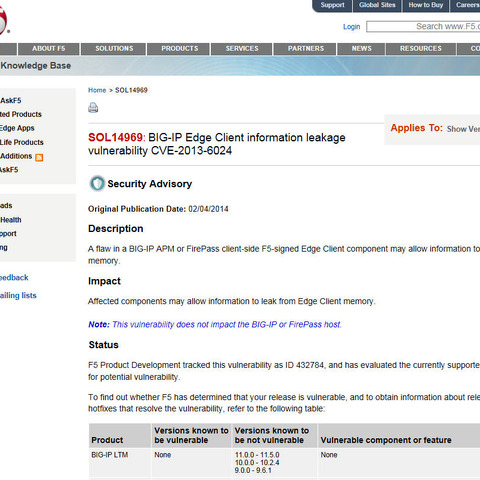Open the Global Sites tab

pos(377,5)
